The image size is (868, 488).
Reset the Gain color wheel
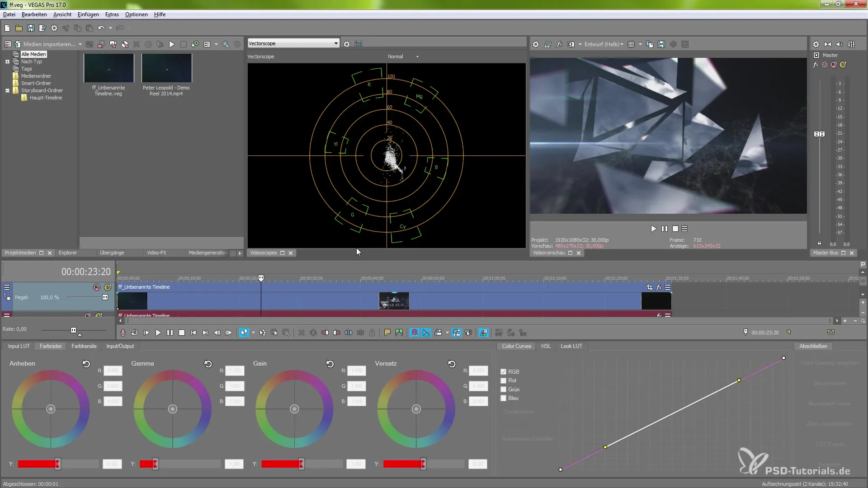(330, 364)
